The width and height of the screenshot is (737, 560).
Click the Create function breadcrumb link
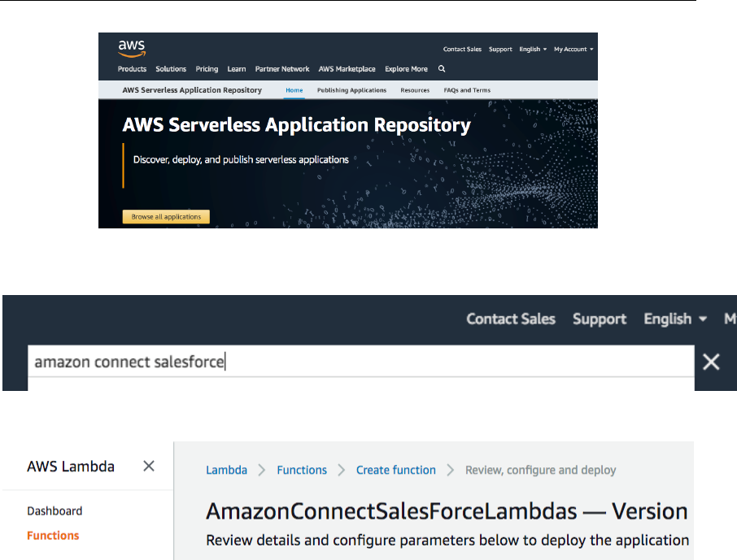click(x=395, y=470)
